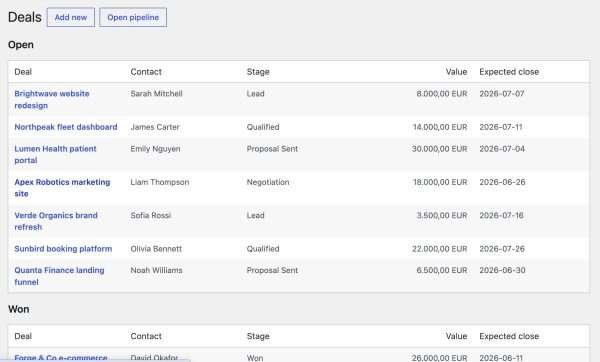The width and height of the screenshot is (600, 362).
Task: Click value 14.000,00 EUR
Action: (x=440, y=127)
